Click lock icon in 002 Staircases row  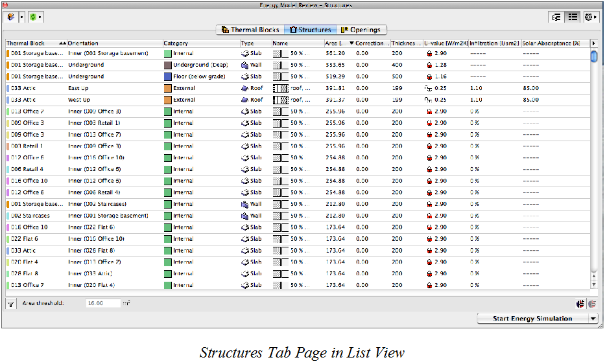[429, 216]
